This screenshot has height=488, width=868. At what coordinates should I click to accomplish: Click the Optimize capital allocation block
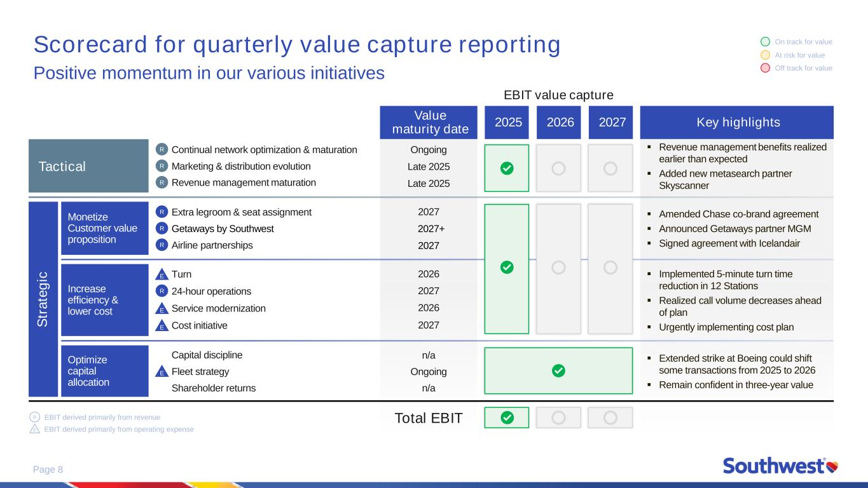(104, 371)
